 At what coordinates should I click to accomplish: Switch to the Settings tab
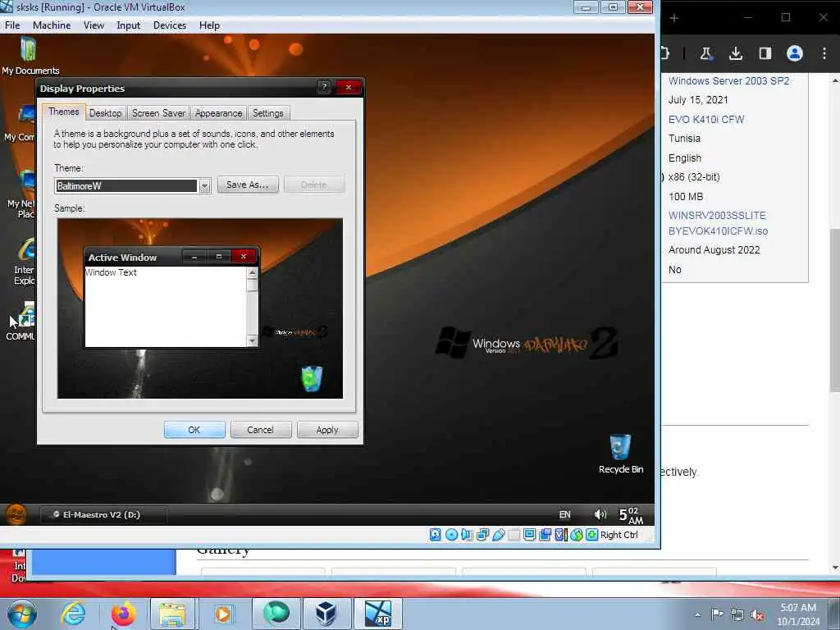[268, 113]
